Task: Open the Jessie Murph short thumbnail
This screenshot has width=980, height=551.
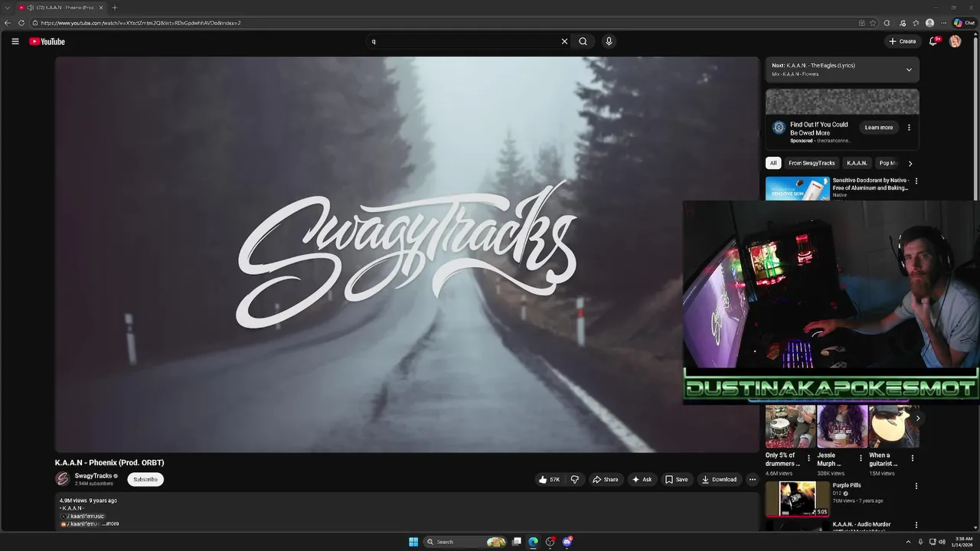Action: 842,426
